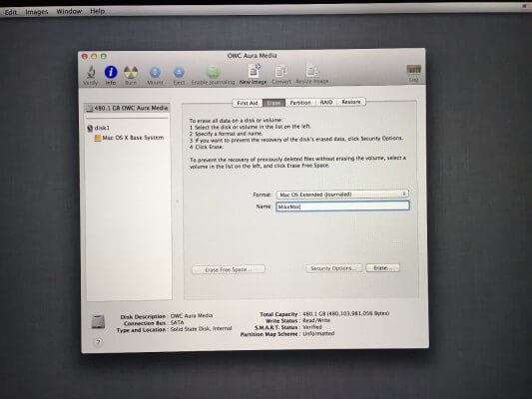Select the Mac OS X Base System volume
This screenshot has width=532, height=399.
coord(129,138)
